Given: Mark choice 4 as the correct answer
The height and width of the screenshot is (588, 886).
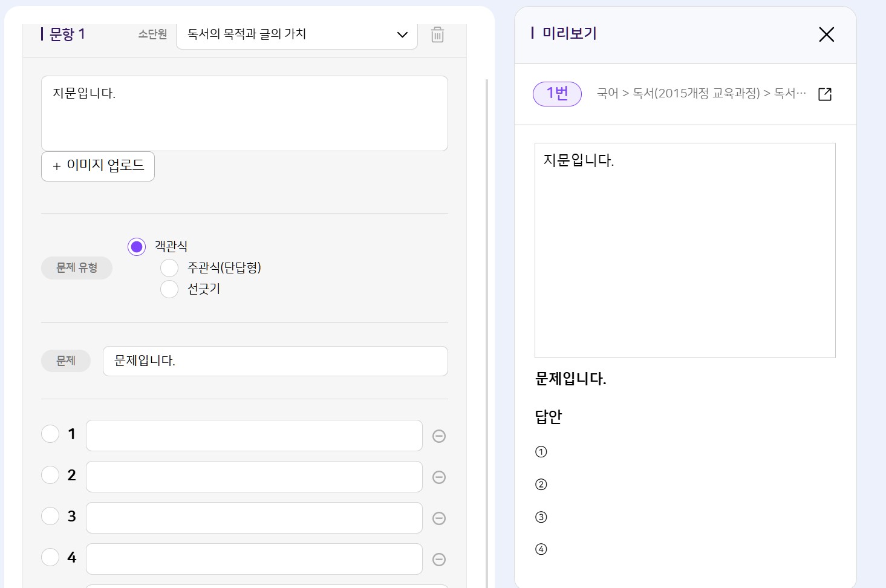Looking at the screenshot, I should tap(50, 557).
